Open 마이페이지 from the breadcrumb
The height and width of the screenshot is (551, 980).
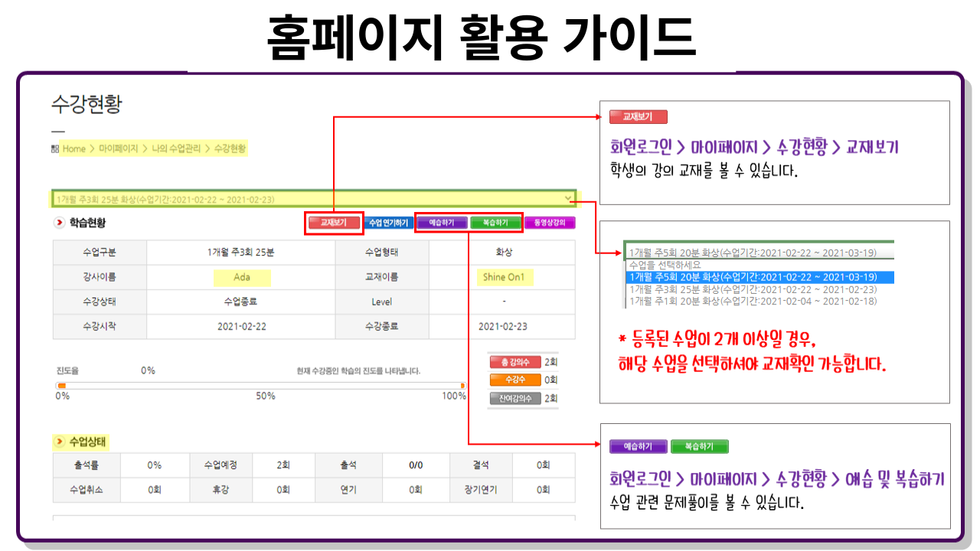point(118,149)
